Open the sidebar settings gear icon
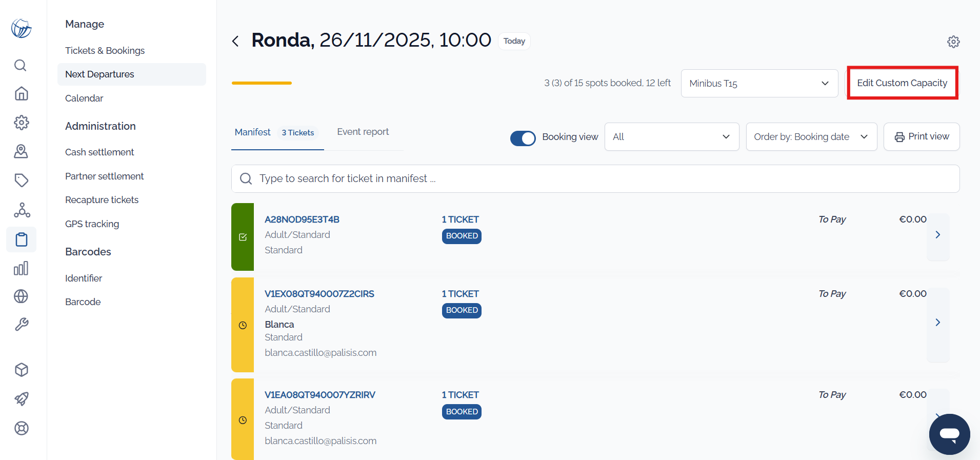Image resolution: width=980 pixels, height=460 pixels. click(21, 123)
